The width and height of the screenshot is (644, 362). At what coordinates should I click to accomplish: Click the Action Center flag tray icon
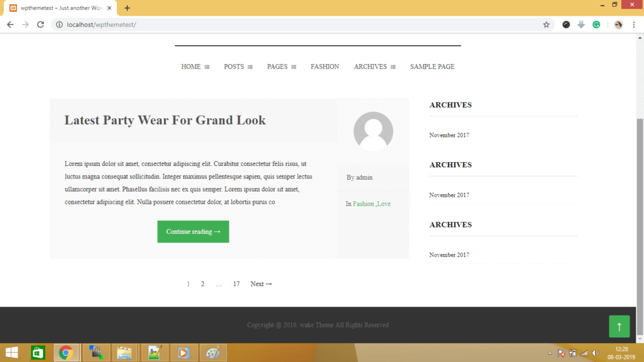pyautogui.click(x=559, y=353)
